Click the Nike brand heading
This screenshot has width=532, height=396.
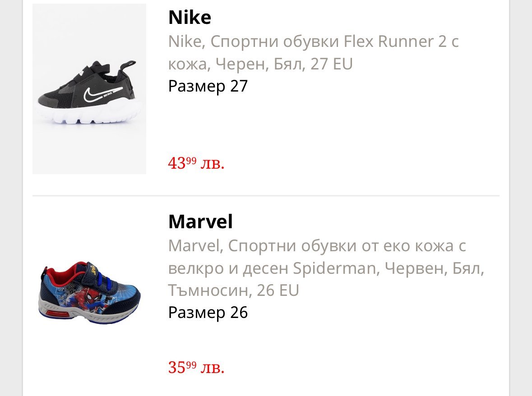click(x=190, y=18)
